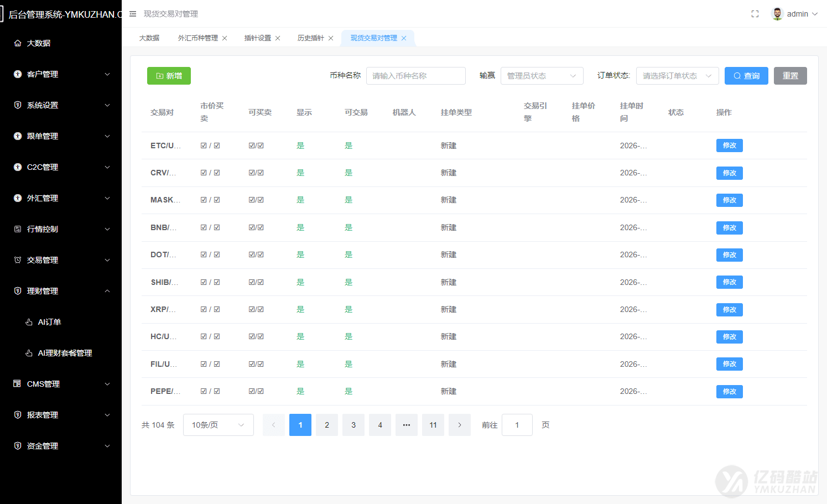Go to page 2 in pagination

pyautogui.click(x=327, y=425)
